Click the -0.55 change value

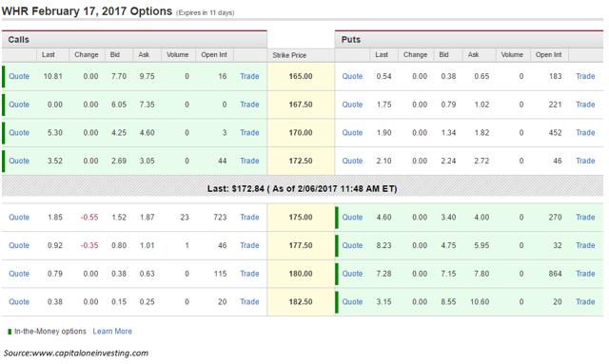[89, 218]
